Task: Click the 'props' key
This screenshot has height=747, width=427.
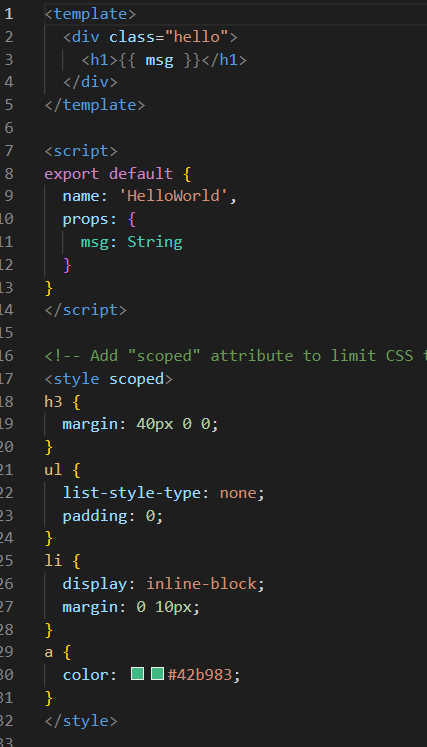Action: (x=86, y=219)
